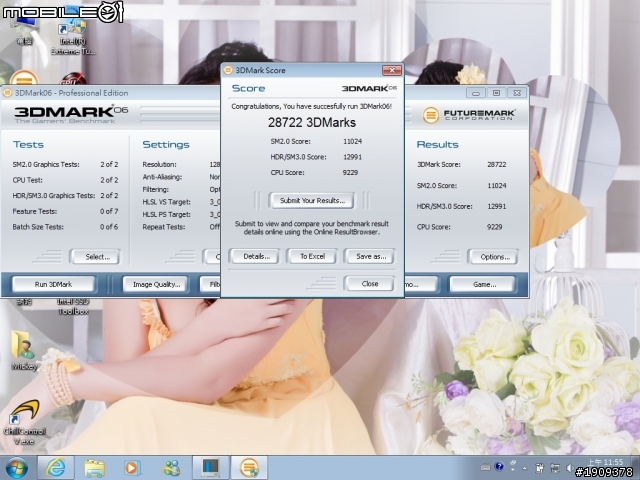Image resolution: width=640 pixels, height=480 pixels.
Task: Click the 3DMark06 title bar icon
Action: pyautogui.click(x=7, y=93)
